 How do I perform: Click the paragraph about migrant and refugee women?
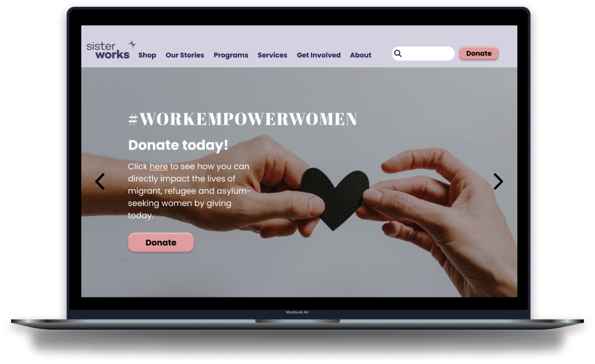(189, 191)
